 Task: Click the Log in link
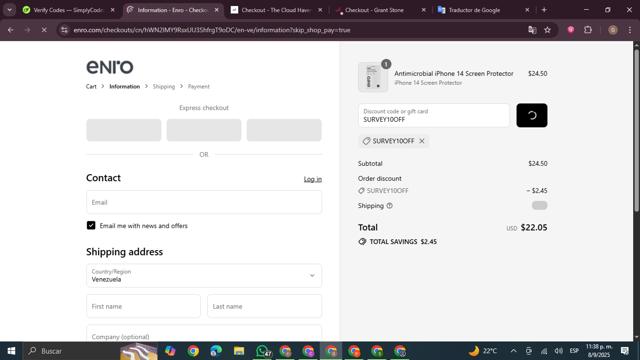[x=313, y=179]
